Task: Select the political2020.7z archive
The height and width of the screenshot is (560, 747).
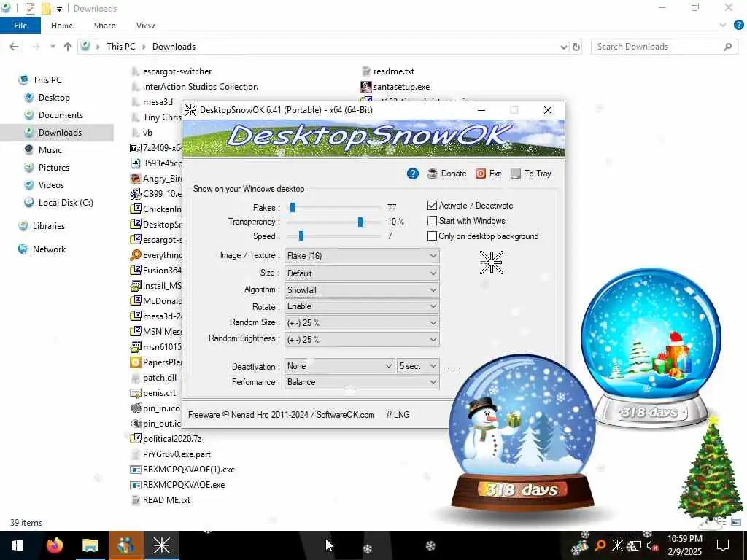Action: coord(166,438)
